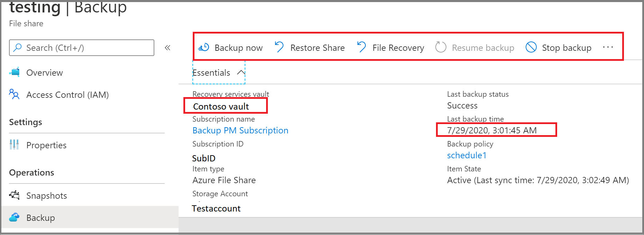The height and width of the screenshot is (235, 644).
Task: Select the Properties icon
Action: (x=14, y=145)
